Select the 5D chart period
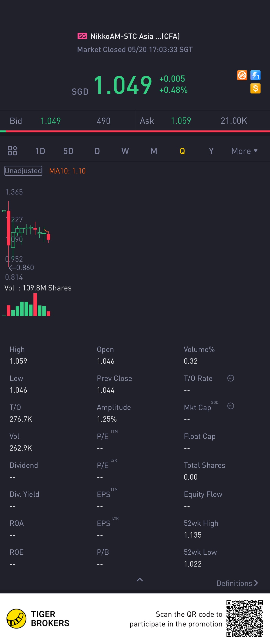Viewport: 270px width, 644px height. [x=68, y=151]
